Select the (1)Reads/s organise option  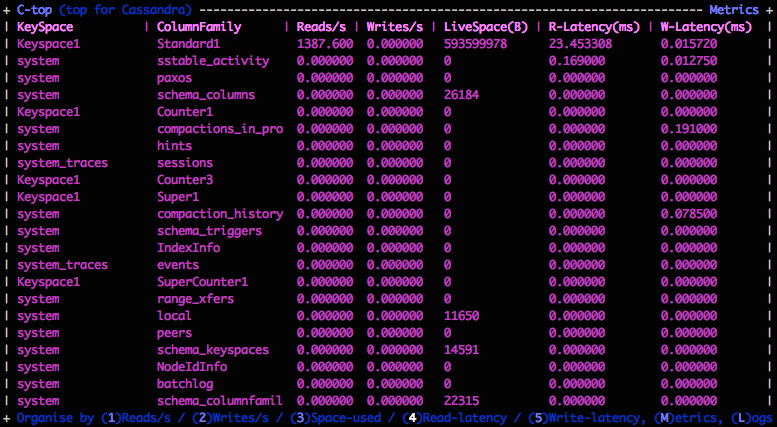136,418
